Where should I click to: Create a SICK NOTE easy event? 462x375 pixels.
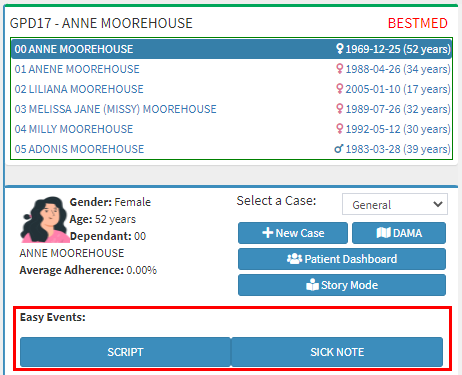click(337, 352)
